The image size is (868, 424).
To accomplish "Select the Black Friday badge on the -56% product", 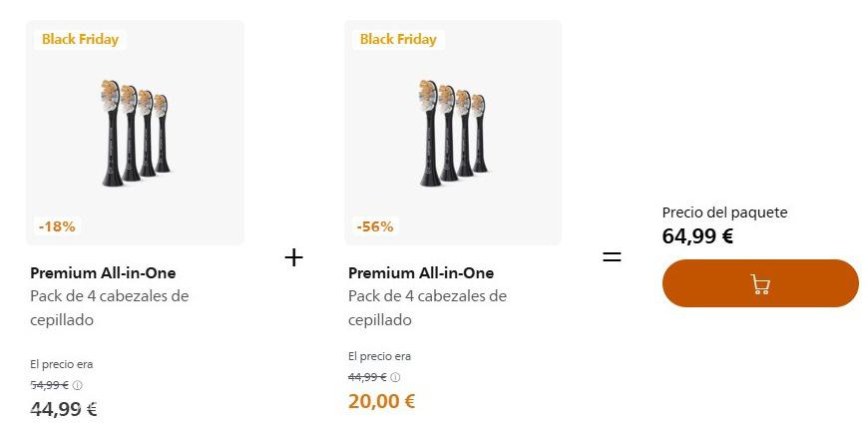I will [x=398, y=39].
